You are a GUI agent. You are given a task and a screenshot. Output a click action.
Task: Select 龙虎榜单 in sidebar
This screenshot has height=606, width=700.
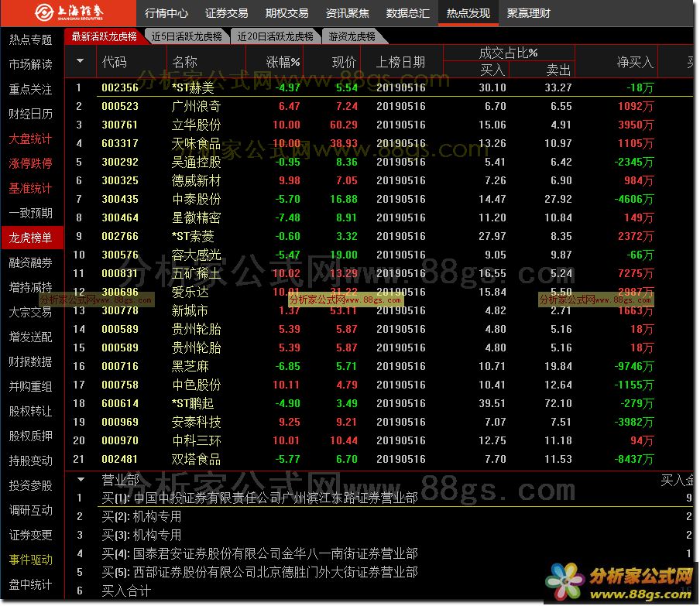click(x=31, y=238)
